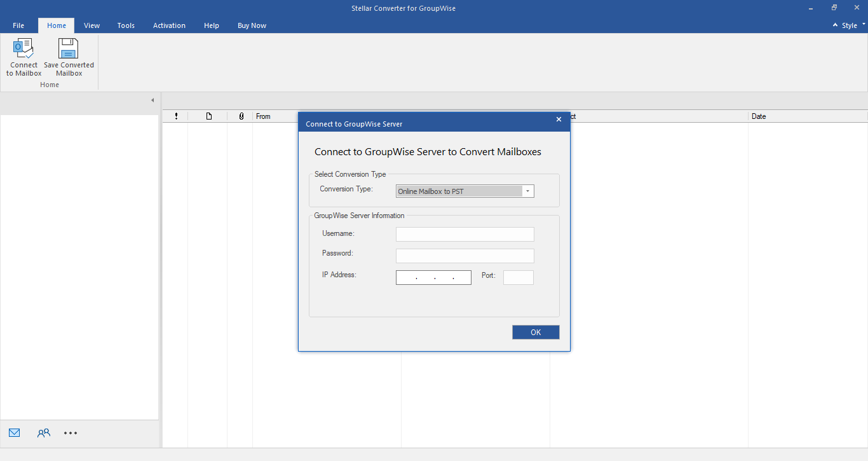Image resolution: width=868 pixels, height=461 pixels.
Task: Close the Stellar Converter for GroupWise window
Action: 857,8
